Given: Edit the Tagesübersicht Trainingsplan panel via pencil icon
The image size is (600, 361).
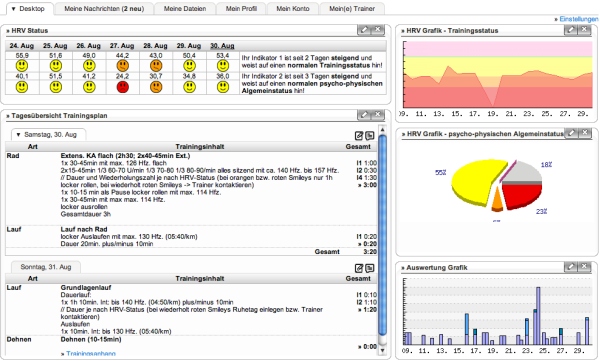Looking at the screenshot, I should (x=364, y=114).
